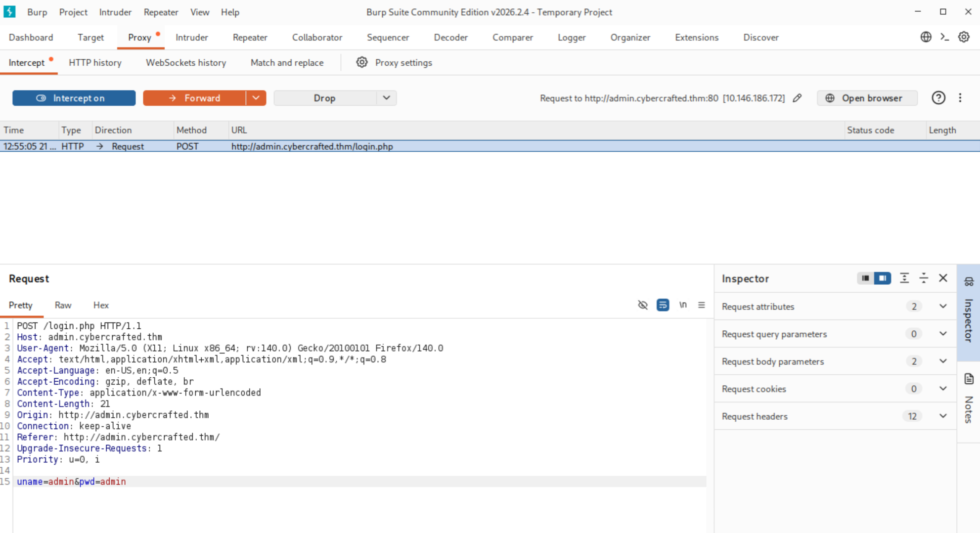Sort by the Method column header
Screen dimensions: 980x533
point(201,130)
